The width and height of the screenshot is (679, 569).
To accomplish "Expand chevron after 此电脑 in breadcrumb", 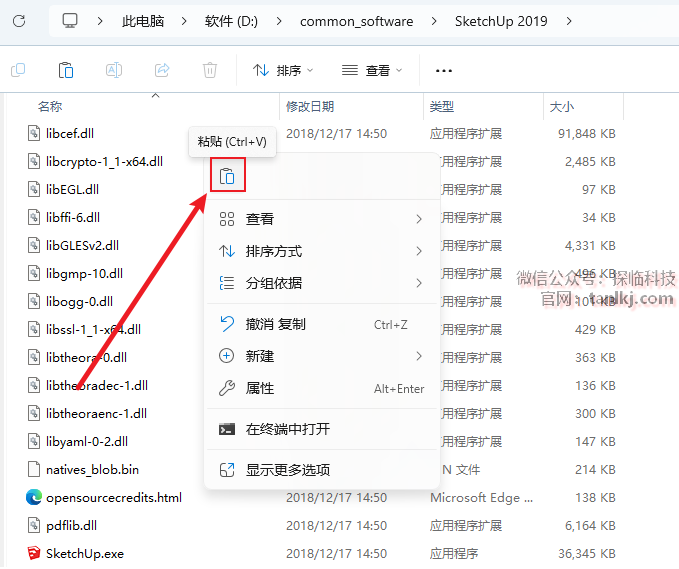I will click(x=184, y=21).
